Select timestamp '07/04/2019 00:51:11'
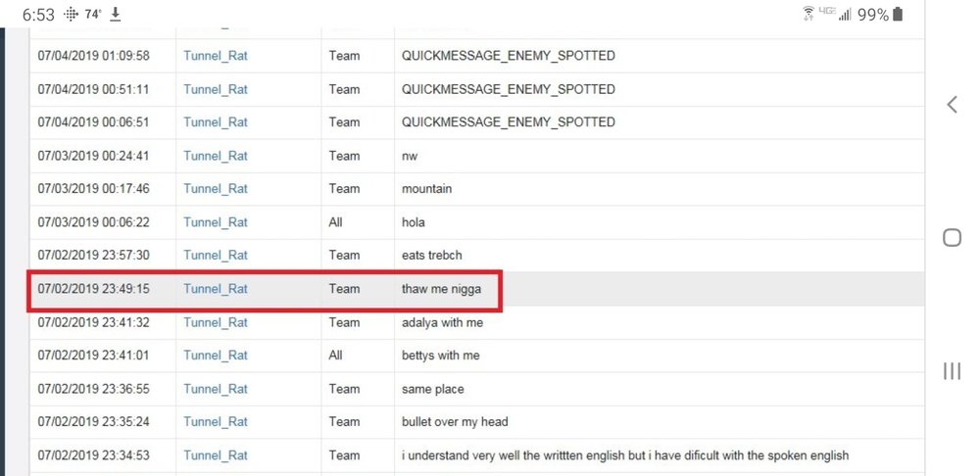Viewport: 980px width, 476px height. 94,89
